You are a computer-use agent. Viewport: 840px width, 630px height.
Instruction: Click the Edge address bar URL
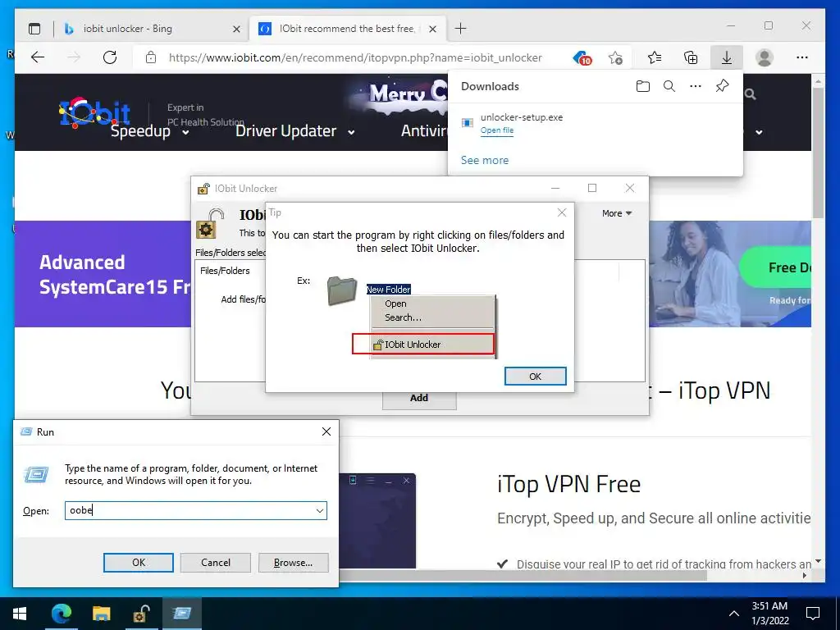354,57
